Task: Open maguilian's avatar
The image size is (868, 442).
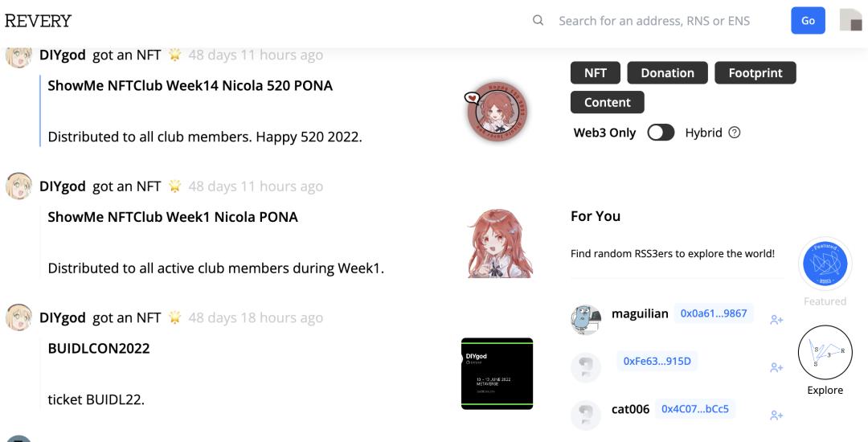Action: [586, 319]
